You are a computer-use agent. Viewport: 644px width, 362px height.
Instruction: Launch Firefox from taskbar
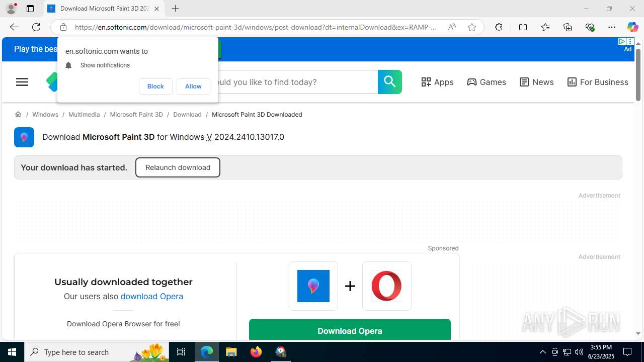pyautogui.click(x=256, y=352)
